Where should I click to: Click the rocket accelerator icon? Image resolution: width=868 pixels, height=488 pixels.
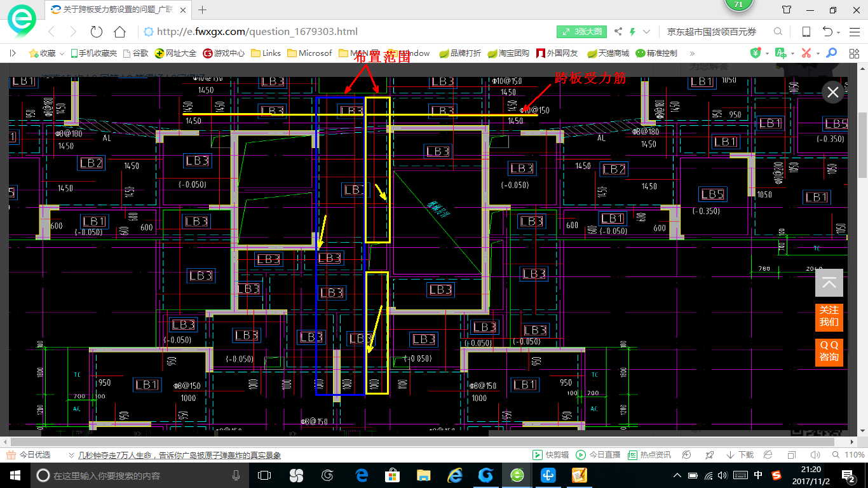tap(710, 455)
